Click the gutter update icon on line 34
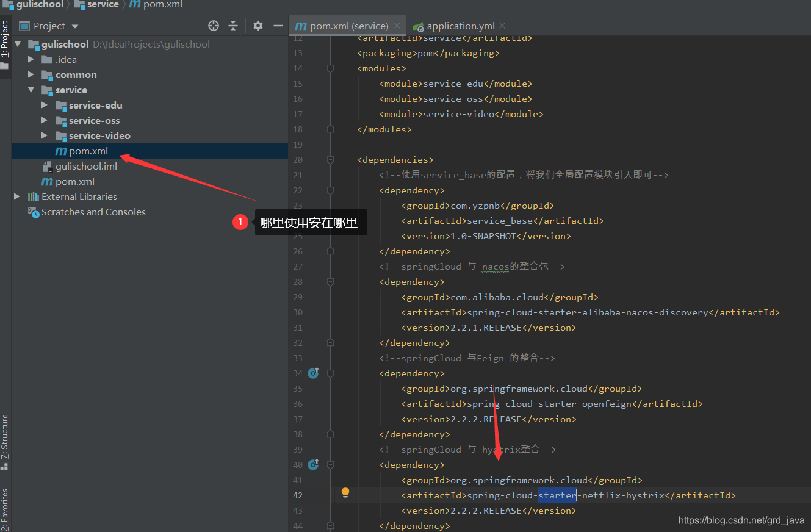811x532 pixels. tap(313, 373)
